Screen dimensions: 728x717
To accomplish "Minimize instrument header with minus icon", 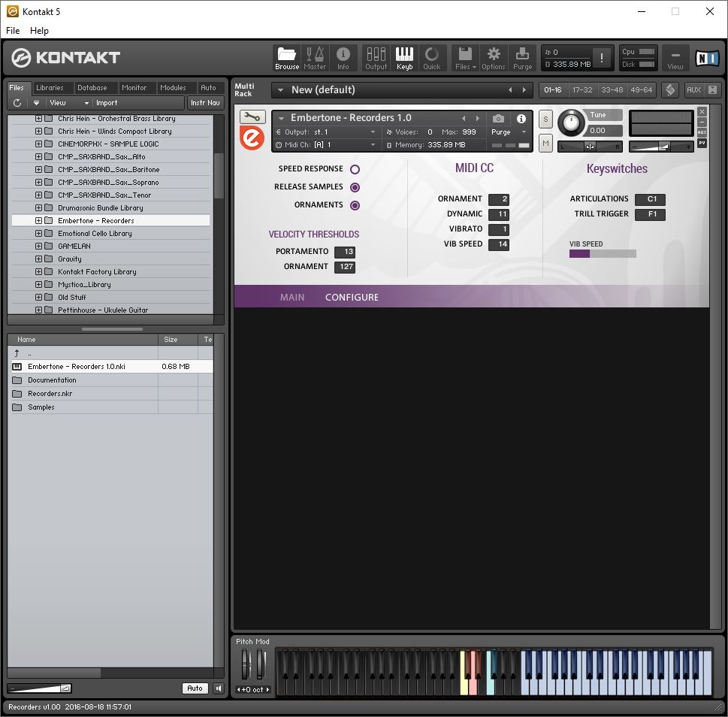I will pos(702,123).
